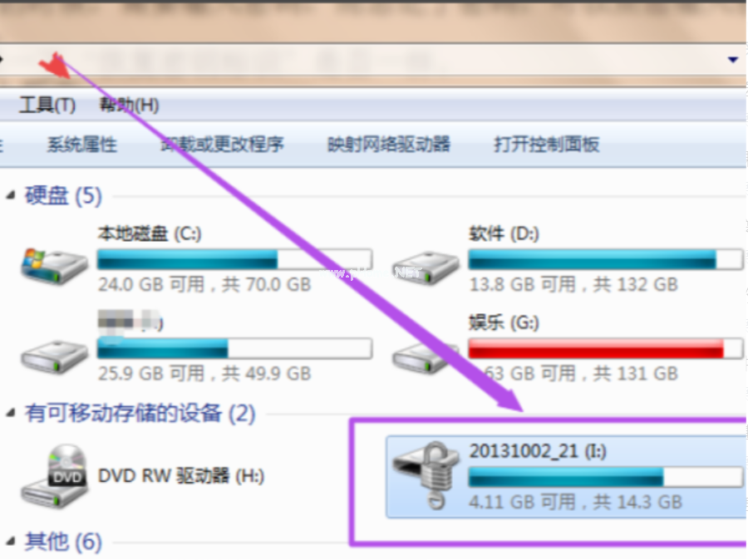This screenshot has height=560, width=748.
Task: Collapse the 硬盘 (5) group
Action: coord(11,195)
